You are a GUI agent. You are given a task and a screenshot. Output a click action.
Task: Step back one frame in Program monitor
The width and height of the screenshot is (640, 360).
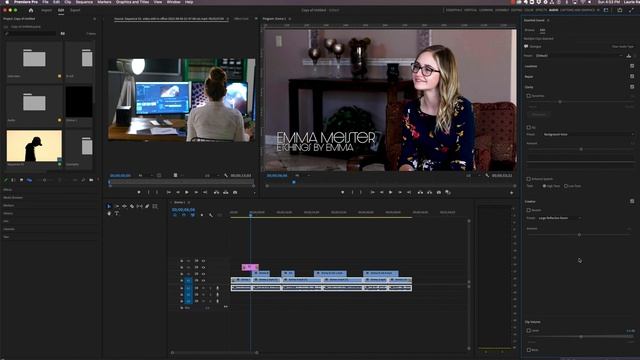pyautogui.click(x=382, y=192)
